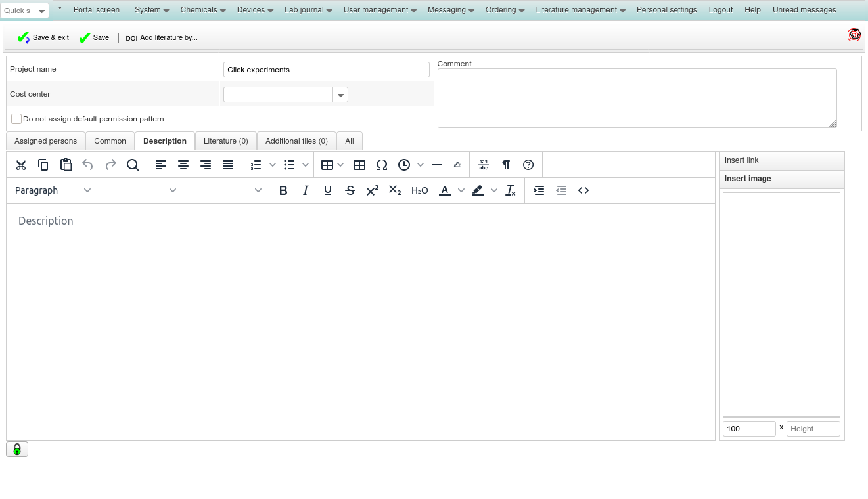This screenshot has width=868, height=499.
Task: Enable Do not assign default permission pattern
Action: point(16,119)
